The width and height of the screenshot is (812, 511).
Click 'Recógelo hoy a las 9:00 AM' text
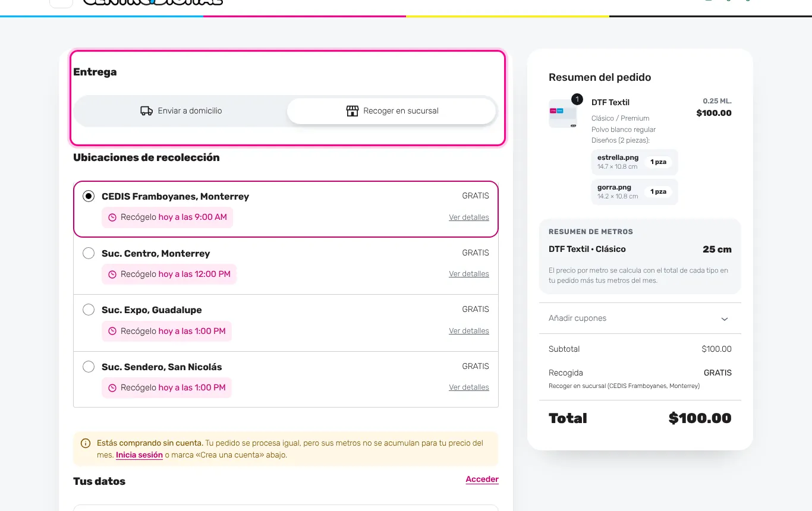(x=174, y=217)
